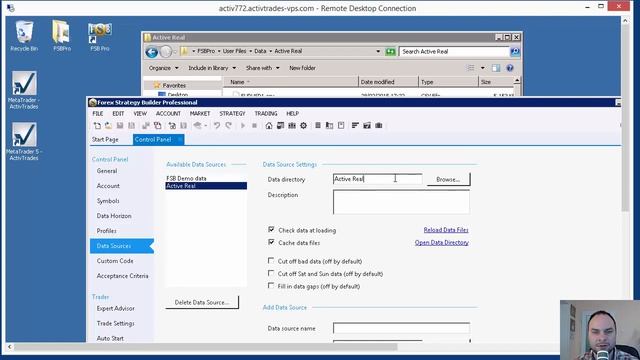Image resolution: width=640 pixels, height=360 pixels.
Task: Click the remote desktop horizontal scrollbar
Action: click(206, 347)
